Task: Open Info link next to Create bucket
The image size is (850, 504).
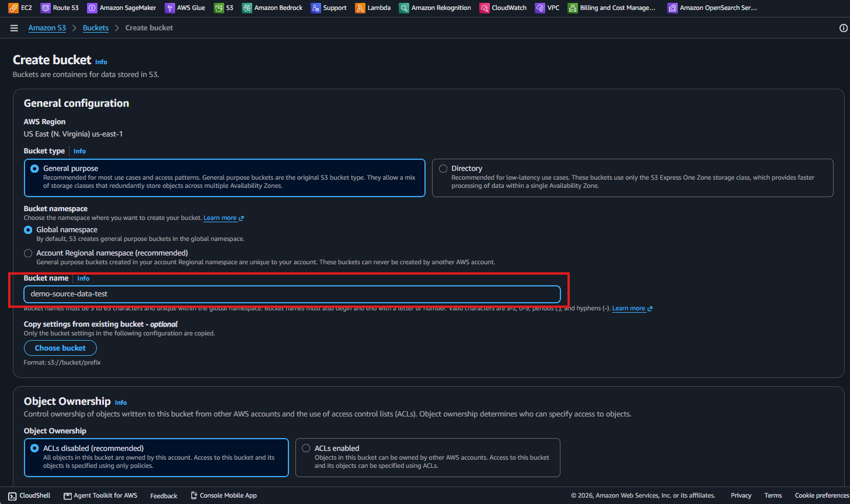Action: pyautogui.click(x=102, y=62)
